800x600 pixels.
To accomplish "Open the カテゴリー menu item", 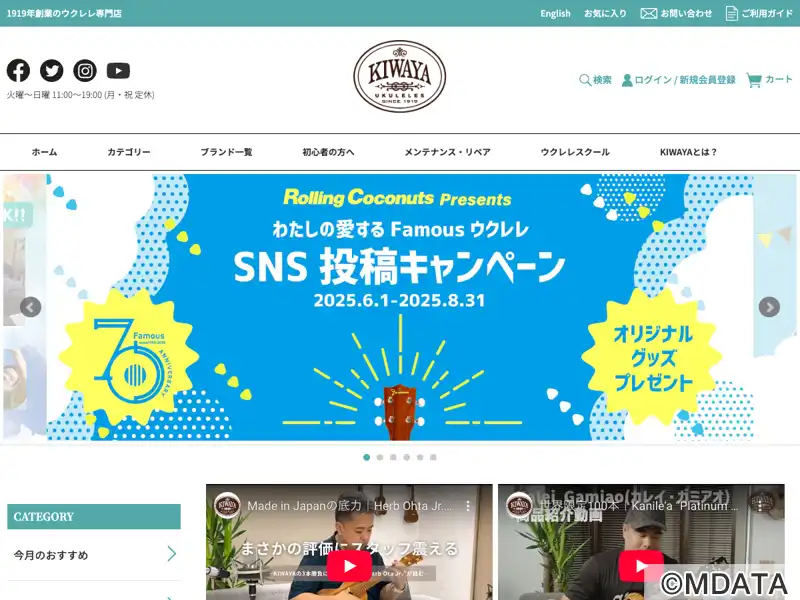I will pos(129,152).
